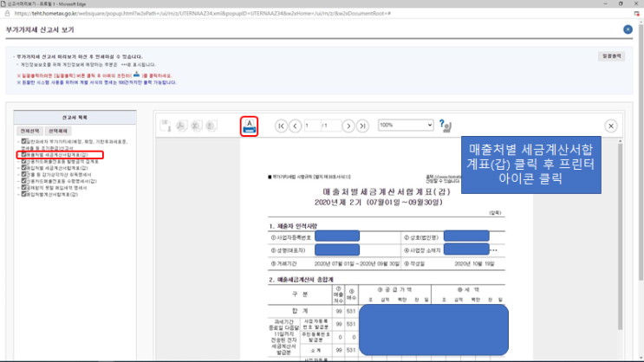Toggle 신용카드매출전표등 발행금액 집계표 checkbox
644x362 pixels.
(23, 161)
